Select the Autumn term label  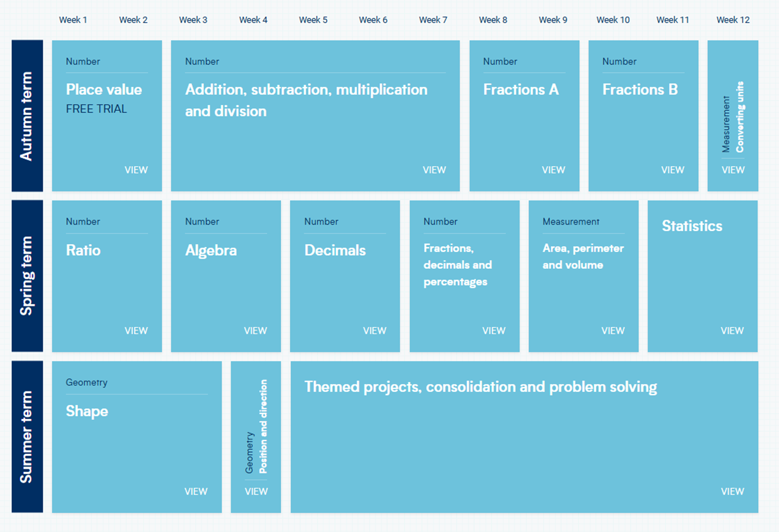tap(27, 116)
